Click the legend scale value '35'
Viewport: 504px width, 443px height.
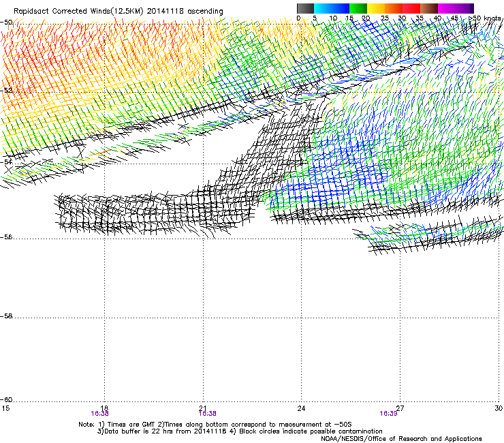[420, 18]
